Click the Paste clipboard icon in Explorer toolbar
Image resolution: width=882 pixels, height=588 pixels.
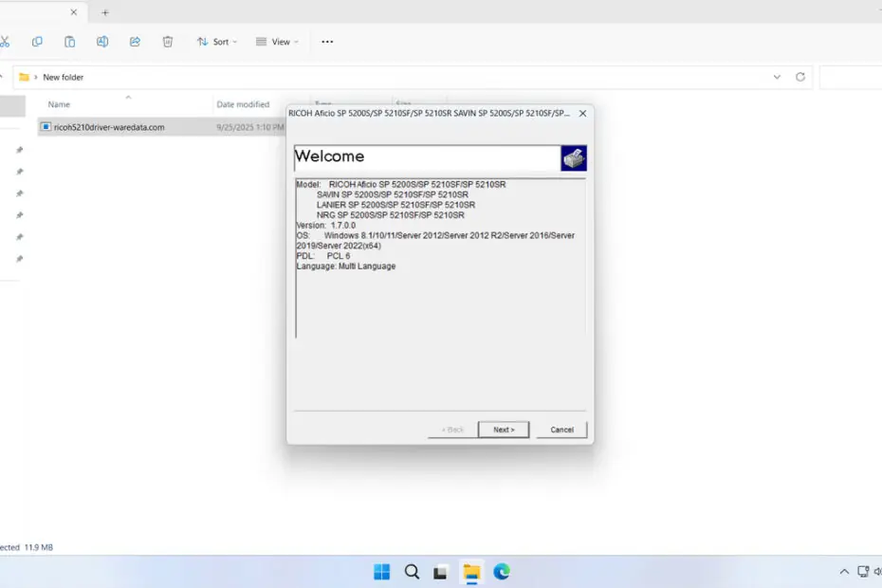(70, 42)
